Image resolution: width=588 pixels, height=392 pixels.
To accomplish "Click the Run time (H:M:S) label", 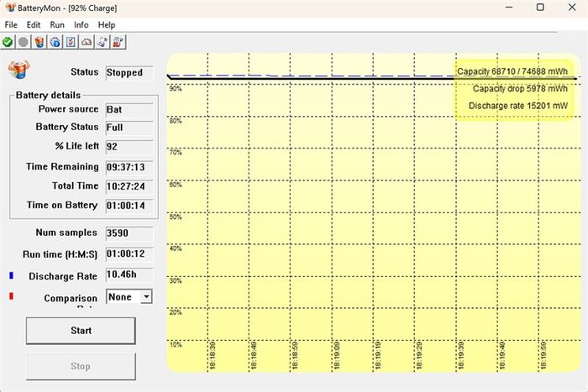I will 60,254.
